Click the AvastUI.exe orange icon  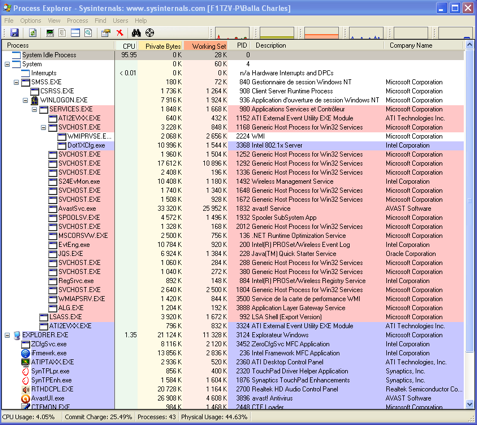tap(25, 398)
